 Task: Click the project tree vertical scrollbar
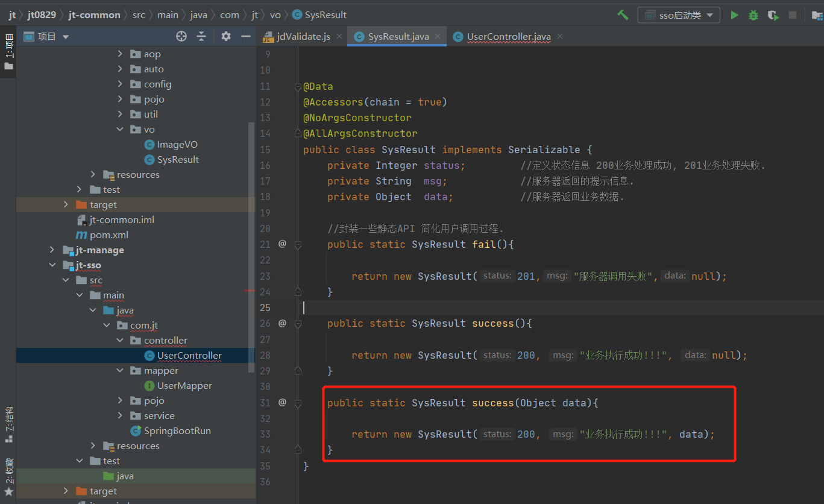pos(253,247)
